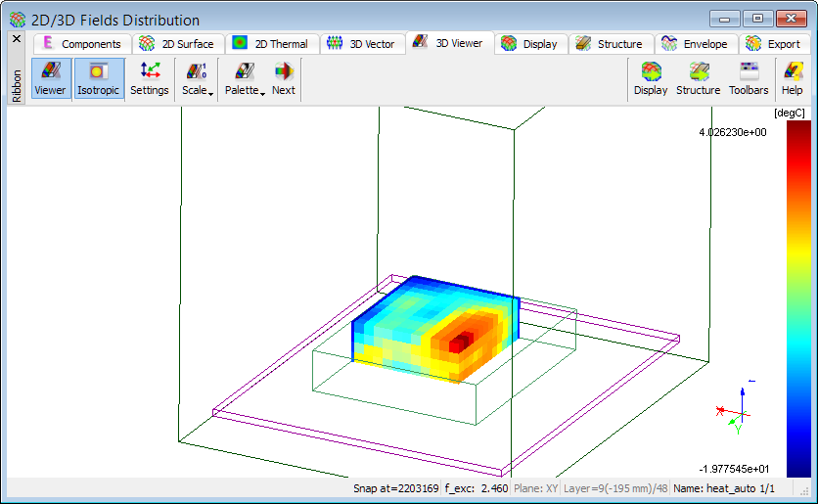Expand the Palette dropdown
The image size is (818, 504).
[245, 78]
